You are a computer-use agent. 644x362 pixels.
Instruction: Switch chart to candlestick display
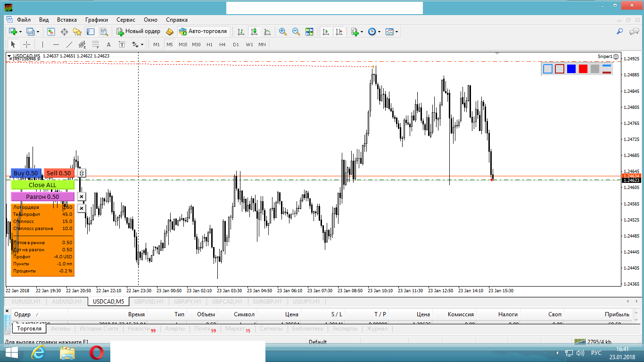point(254,32)
